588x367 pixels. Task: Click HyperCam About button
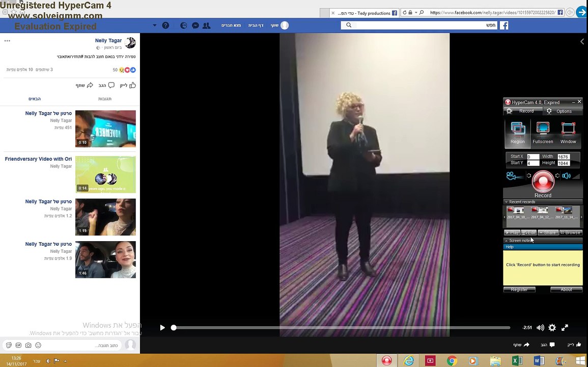(566, 290)
